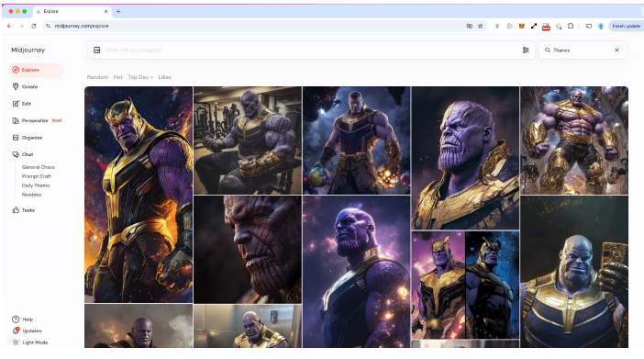Reload the page
The width and height of the screenshot is (644, 359).
coord(34,26)
